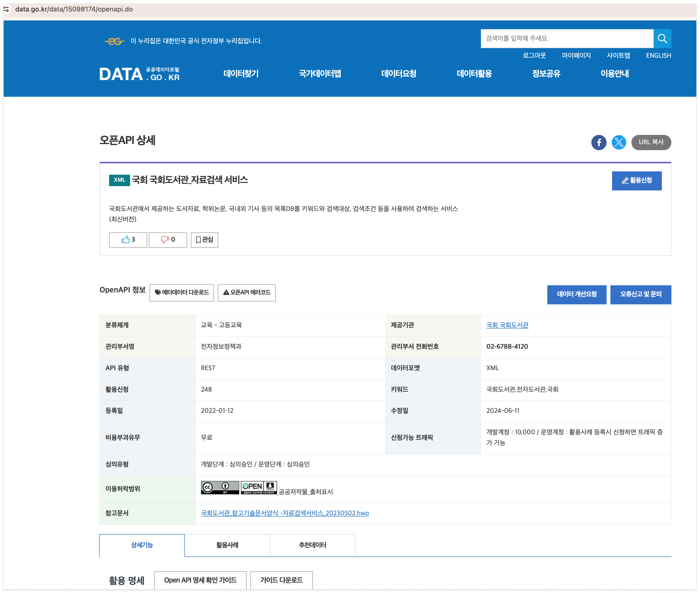This screenshot has width=700, height=593.
Task: Open the 정보공유 navigation menu
Action: [x=546, y=74]
